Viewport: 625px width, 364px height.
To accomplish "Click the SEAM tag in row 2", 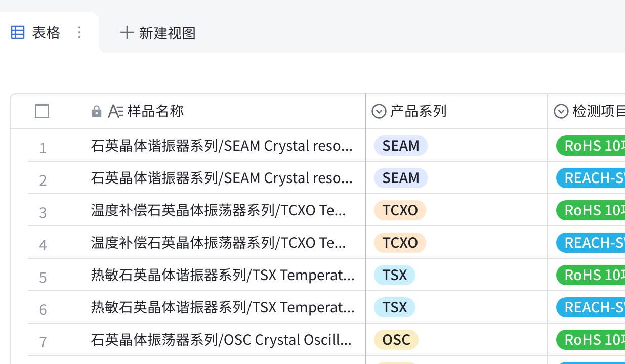I will click(x=401, y=178).
